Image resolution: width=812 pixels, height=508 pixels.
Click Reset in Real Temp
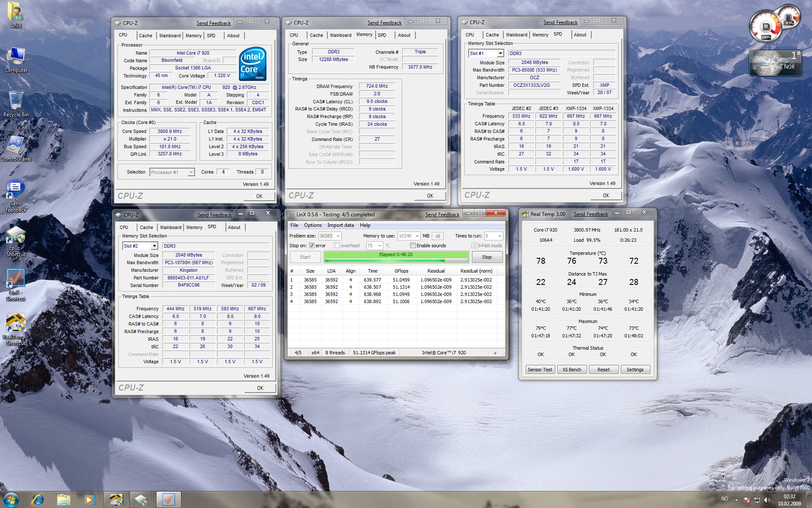click(x=604, y=370)
